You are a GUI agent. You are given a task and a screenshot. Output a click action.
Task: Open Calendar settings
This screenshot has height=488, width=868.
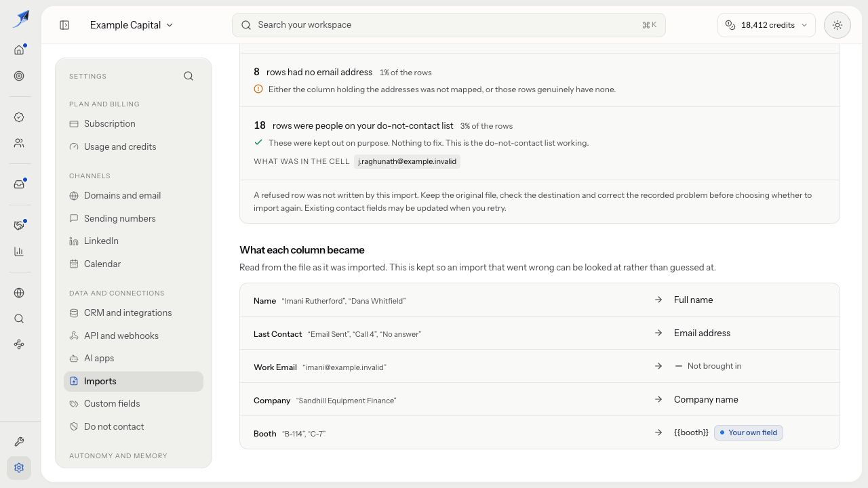[x=134, y=264]
